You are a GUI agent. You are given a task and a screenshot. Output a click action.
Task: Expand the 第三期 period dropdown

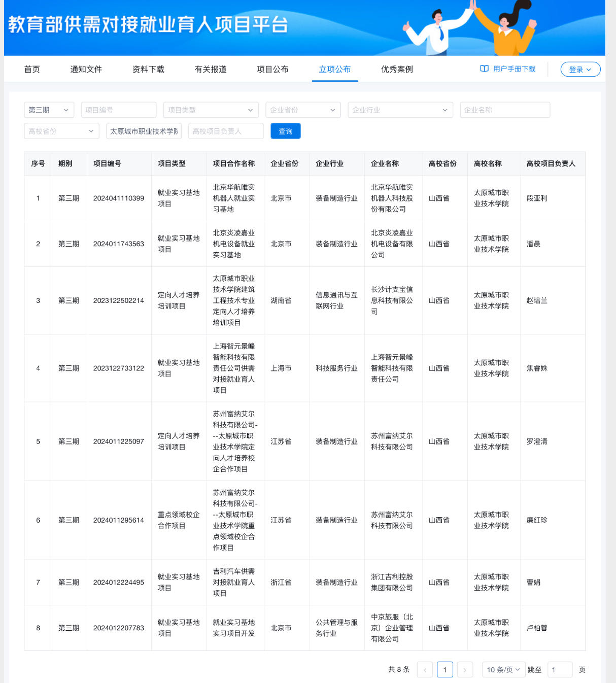pos(49,110)
